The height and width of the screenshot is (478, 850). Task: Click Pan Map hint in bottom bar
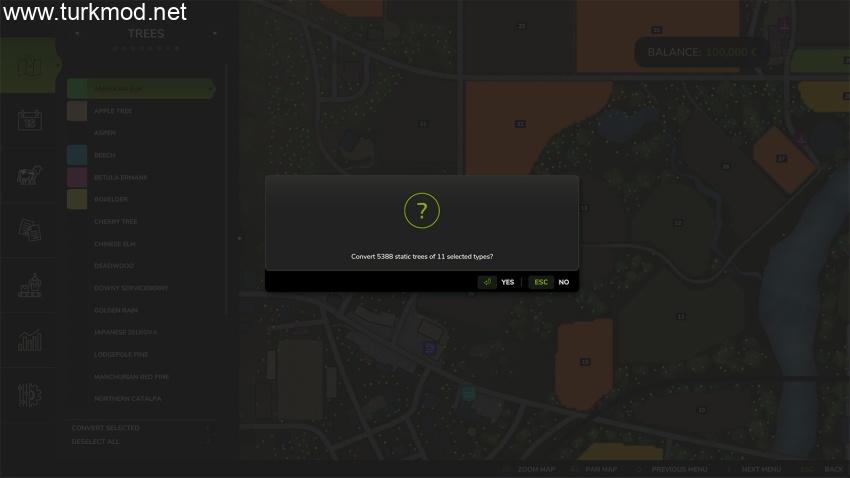point(601,469)
